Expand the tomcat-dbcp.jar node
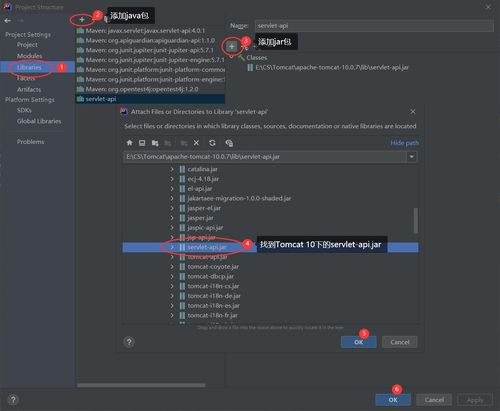500x411 pixels. point(172,276)
